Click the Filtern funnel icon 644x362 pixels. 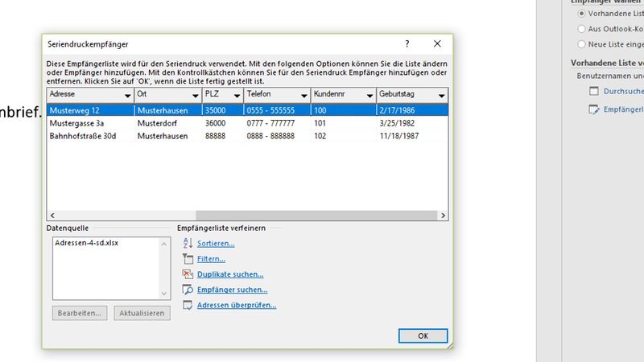coord(188,259)
